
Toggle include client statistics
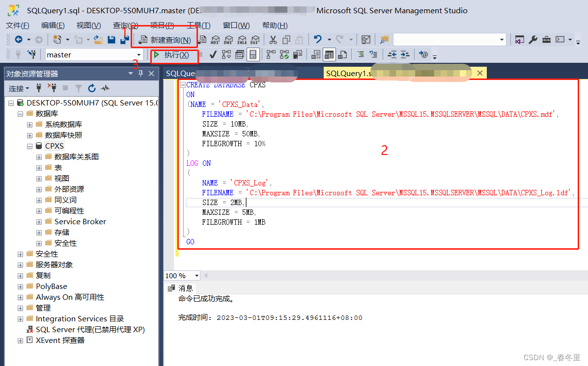(x=298, y=54)
